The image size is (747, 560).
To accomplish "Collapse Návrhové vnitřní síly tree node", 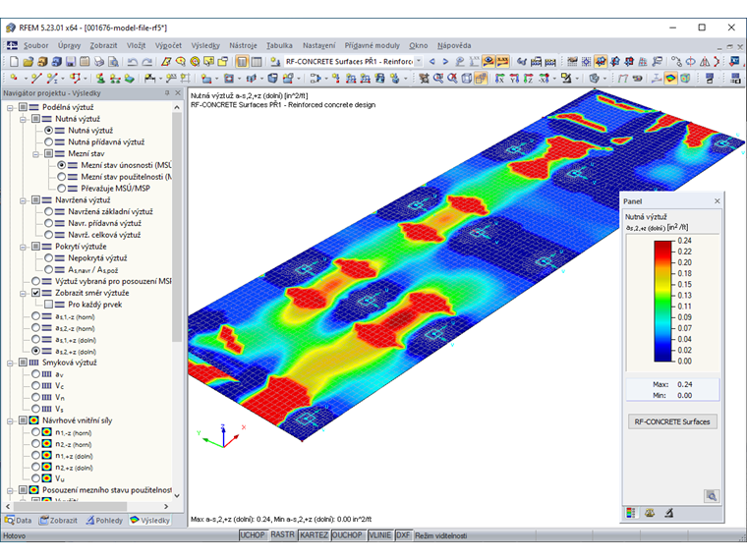I will pyautogui.click(x=10, y=420).
